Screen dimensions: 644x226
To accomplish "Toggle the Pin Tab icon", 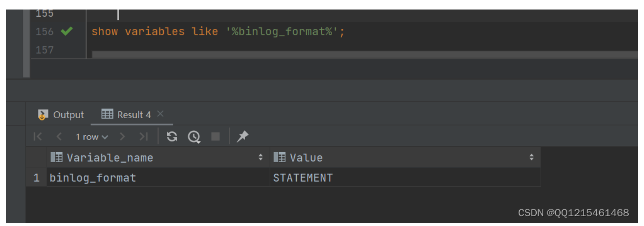I will (x=242, y=136).
